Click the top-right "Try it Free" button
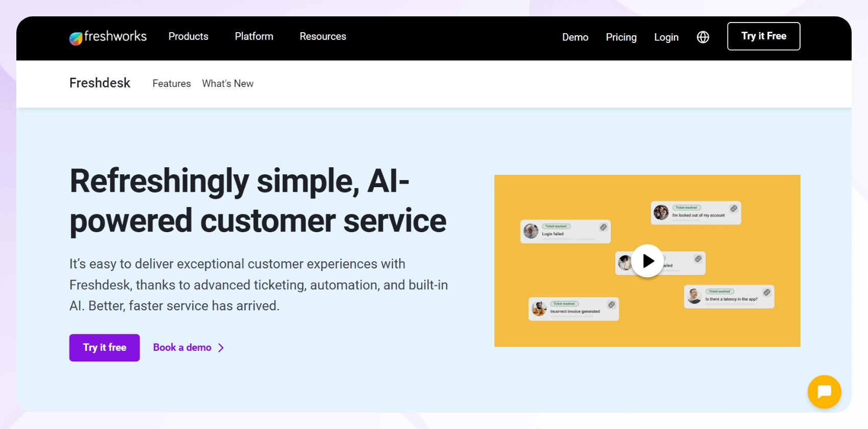868x429 pixels. click(764, 36)
